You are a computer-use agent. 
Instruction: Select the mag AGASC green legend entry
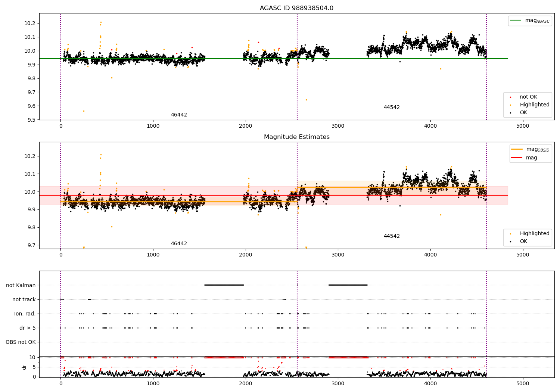(x=530, y=21)
